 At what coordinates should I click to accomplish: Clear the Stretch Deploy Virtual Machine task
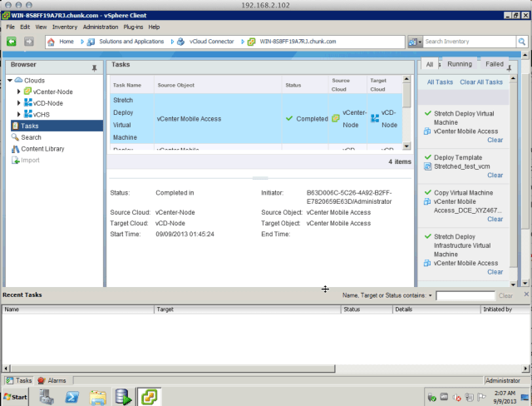[x=495, y=140]
